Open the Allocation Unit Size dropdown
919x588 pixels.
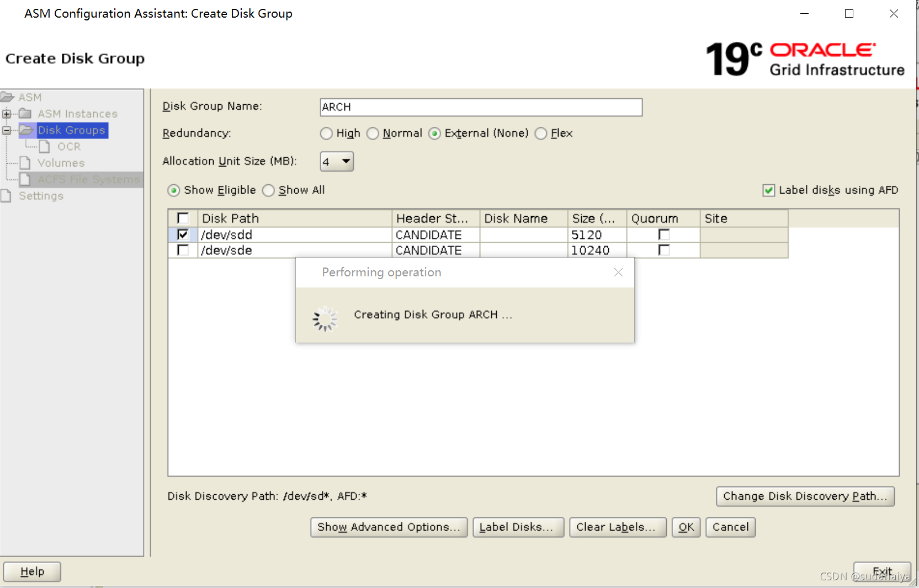(337, 162)
